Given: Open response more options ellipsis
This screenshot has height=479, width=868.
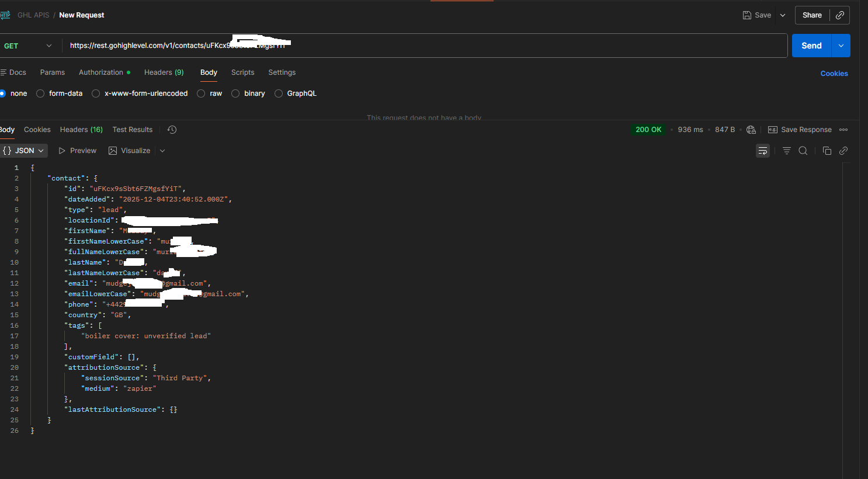Looking at the screenshot, I should click(843, 130).
